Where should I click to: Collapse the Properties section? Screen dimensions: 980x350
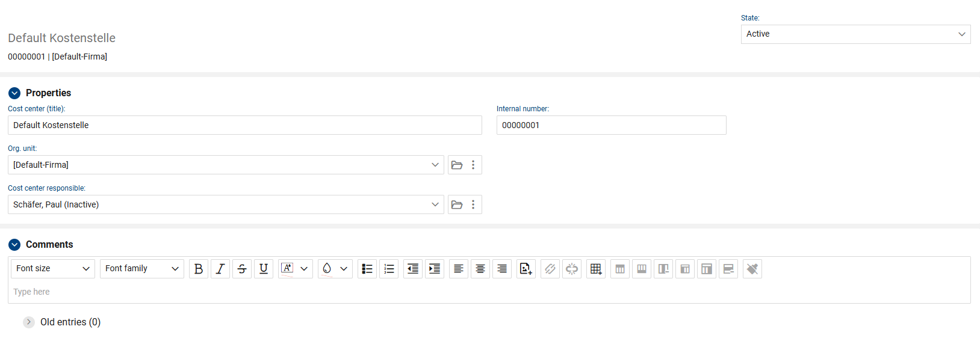coord(14,93)
